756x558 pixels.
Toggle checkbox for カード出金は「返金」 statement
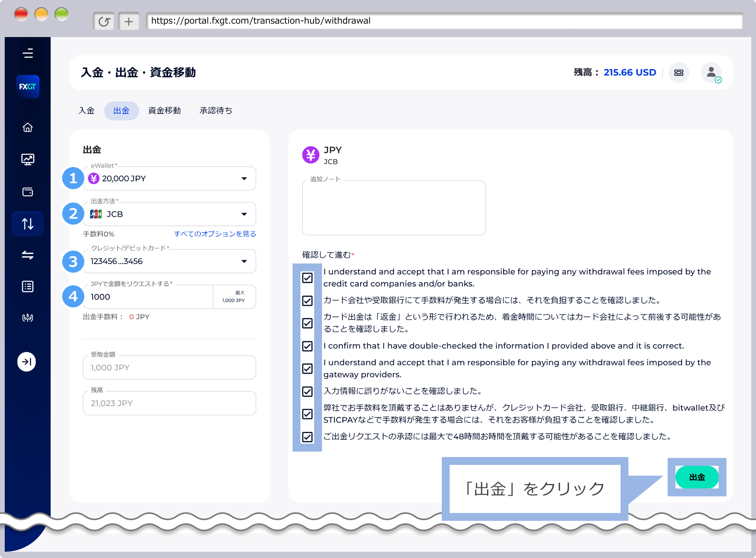tap(307, 323)
